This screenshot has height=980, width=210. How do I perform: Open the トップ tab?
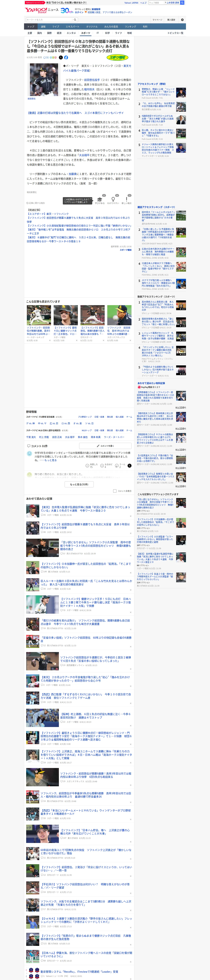31,27
